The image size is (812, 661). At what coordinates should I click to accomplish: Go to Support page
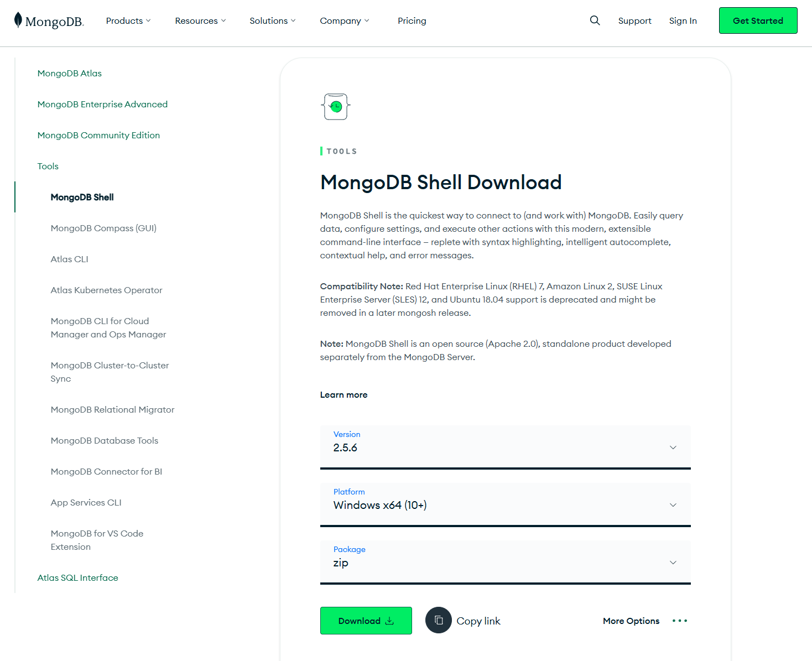(634, 20)
